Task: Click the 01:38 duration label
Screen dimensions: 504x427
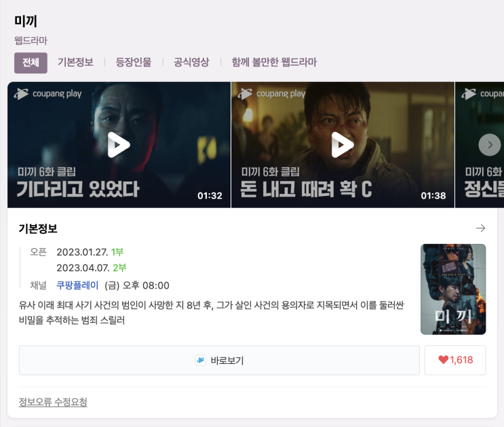Action: (433, 195)
